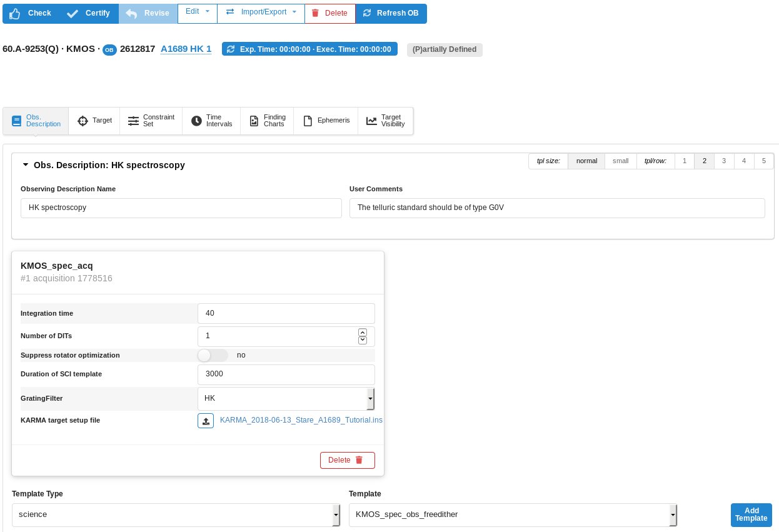The height and width of the screenshot is (532, 779).
Task: Click the Check thumbs-up button
Action: click(x=31, y=13)
